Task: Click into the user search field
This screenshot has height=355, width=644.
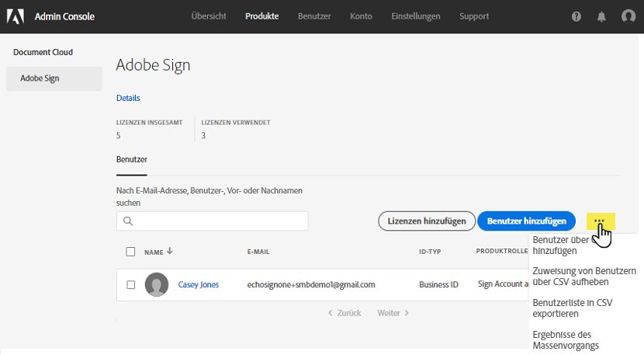Action: point(213,221)
